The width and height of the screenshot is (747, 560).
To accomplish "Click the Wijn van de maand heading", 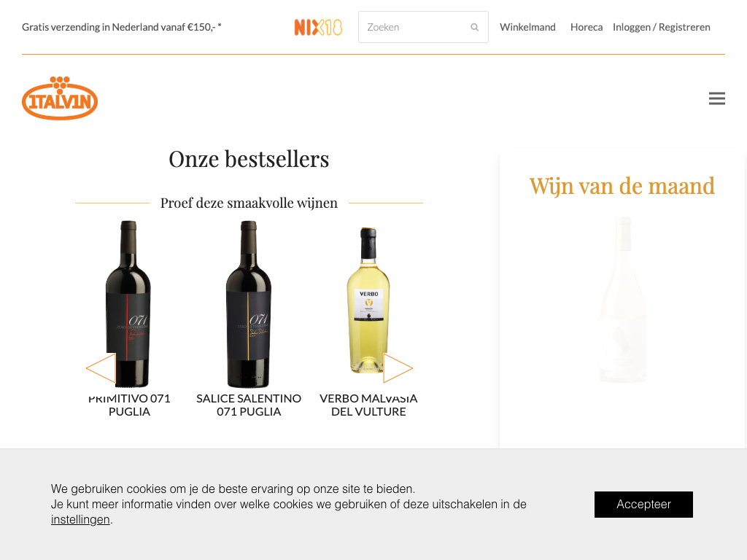I will (x=622, y=186).
